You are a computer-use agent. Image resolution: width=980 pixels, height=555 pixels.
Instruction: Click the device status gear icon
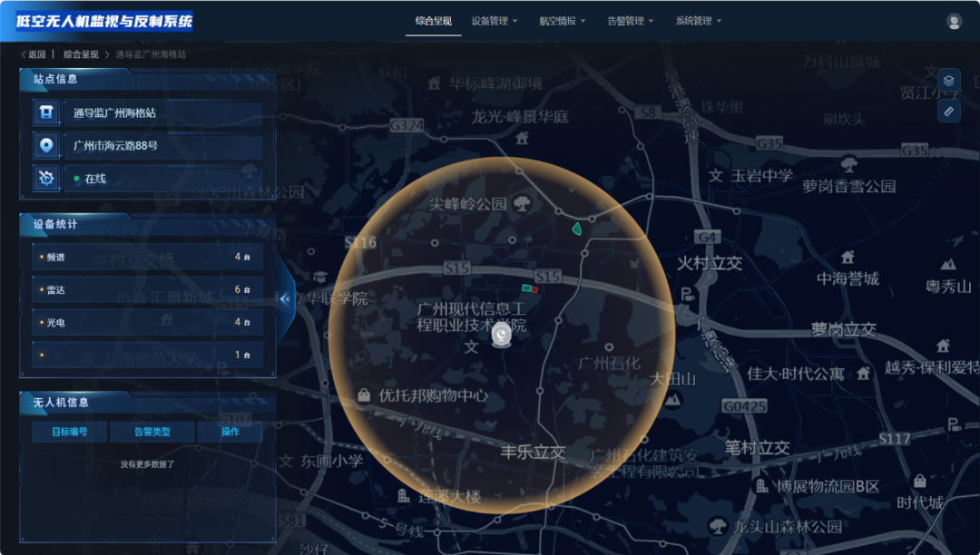coord(46,179)
